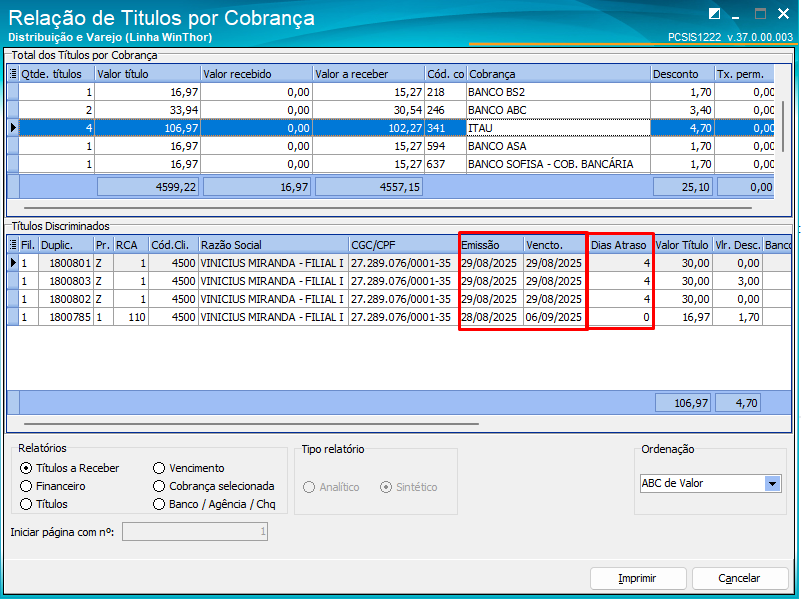Click the Desconto column header

pos(682,74)
